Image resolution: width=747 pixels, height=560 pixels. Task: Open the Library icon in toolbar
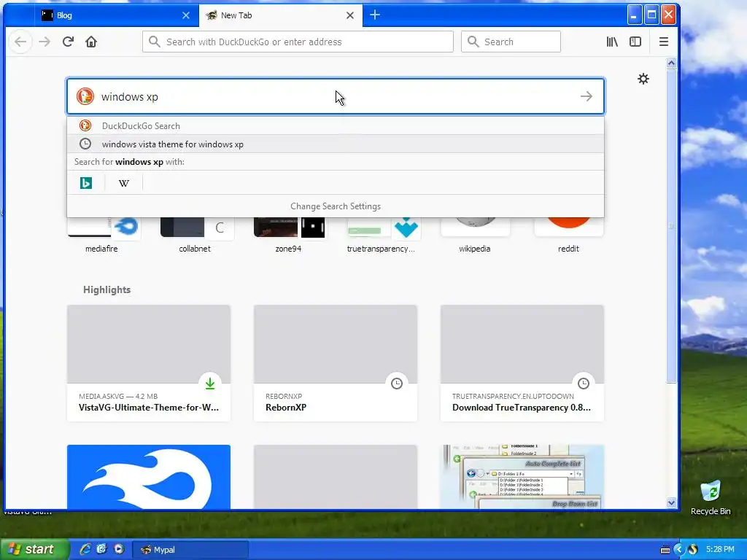pos(612,42)
